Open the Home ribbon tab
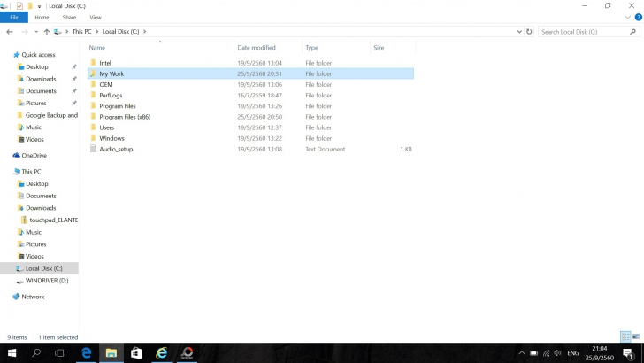Viewport: 644px width, 363px height. (42, 18)
